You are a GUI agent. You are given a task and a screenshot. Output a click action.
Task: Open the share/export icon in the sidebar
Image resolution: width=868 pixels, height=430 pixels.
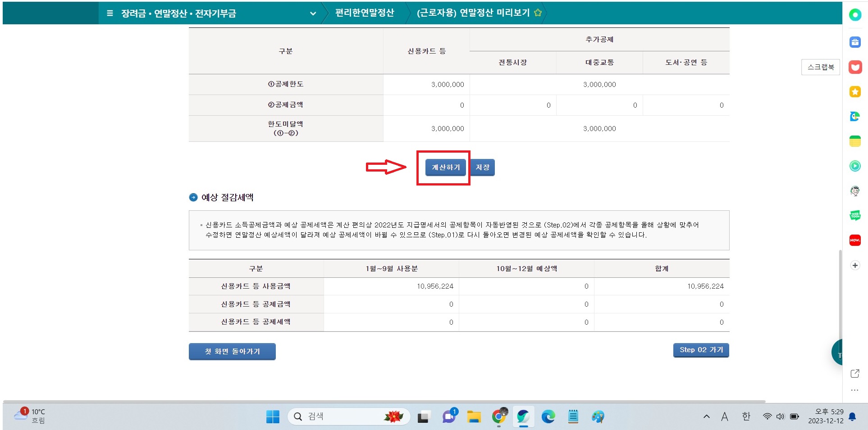(854, 373)
